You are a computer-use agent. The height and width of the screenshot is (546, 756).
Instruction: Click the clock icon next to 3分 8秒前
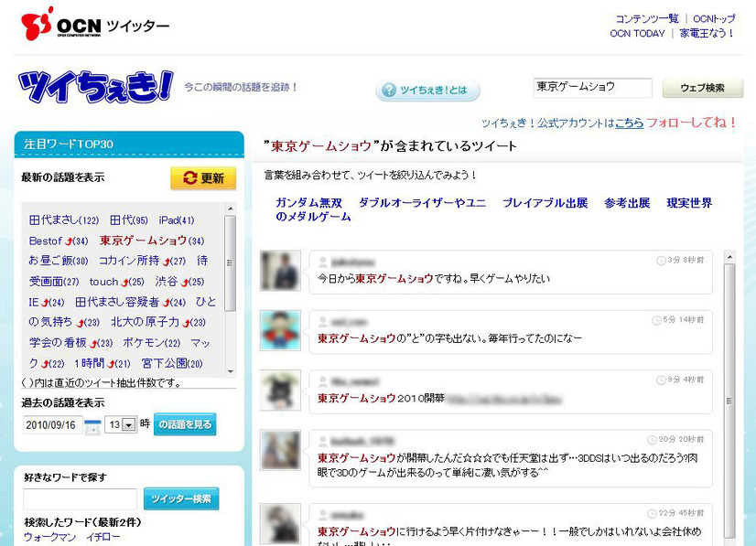[x=661, y=261]
